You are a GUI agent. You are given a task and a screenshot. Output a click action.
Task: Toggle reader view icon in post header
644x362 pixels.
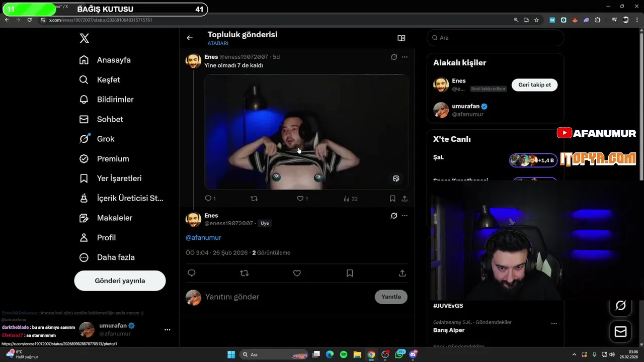[x=401, y=38]
